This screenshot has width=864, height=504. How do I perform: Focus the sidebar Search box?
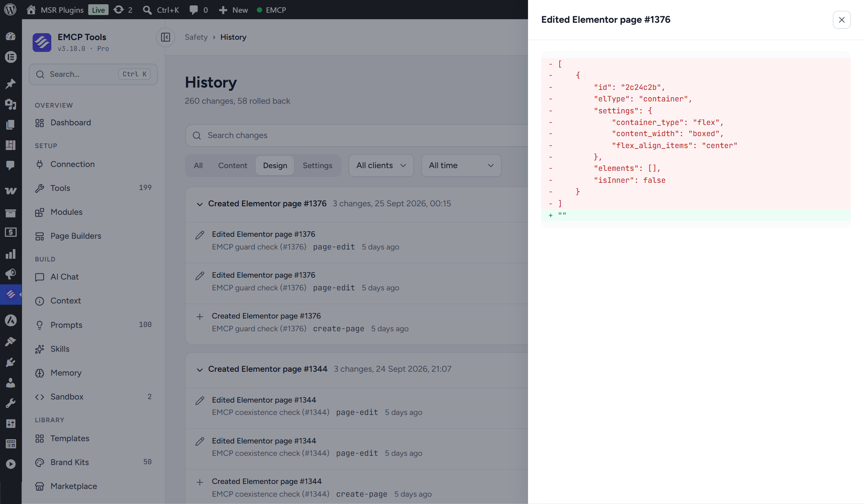click(x=93, y=74)
